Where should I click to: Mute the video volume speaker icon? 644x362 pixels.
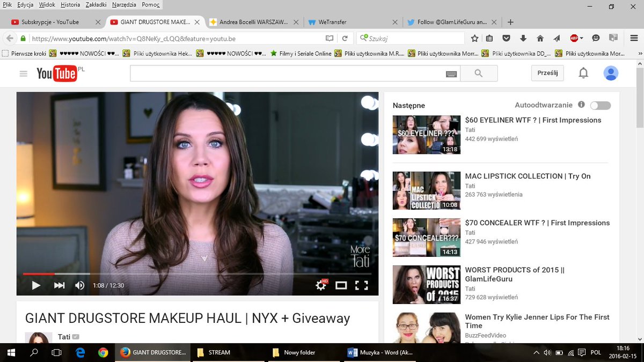coord(79,285)
